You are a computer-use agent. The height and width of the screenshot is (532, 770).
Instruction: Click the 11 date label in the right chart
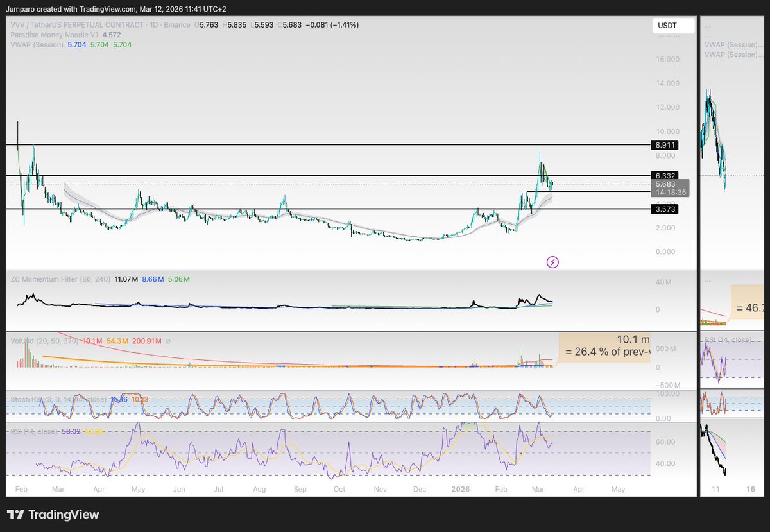pyautogui.click(x=717, y=489)
